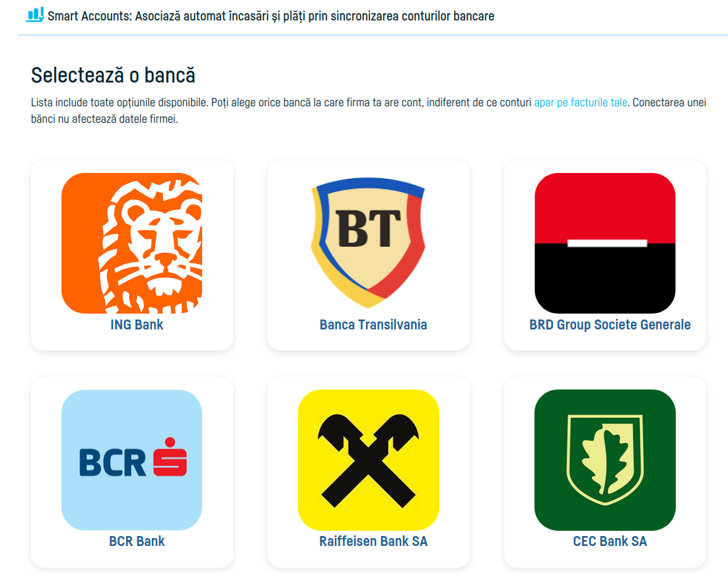Select the white card tile around the Raiffeisen logo
Screen dimensions: 728x575
click(x=368, y=472)
